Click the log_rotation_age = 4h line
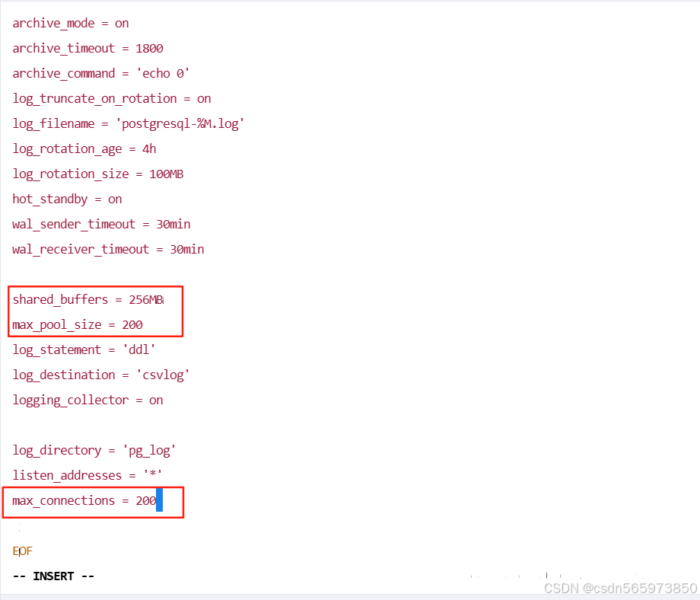This screenshot has height=600, width=700. tap(84, 148)
